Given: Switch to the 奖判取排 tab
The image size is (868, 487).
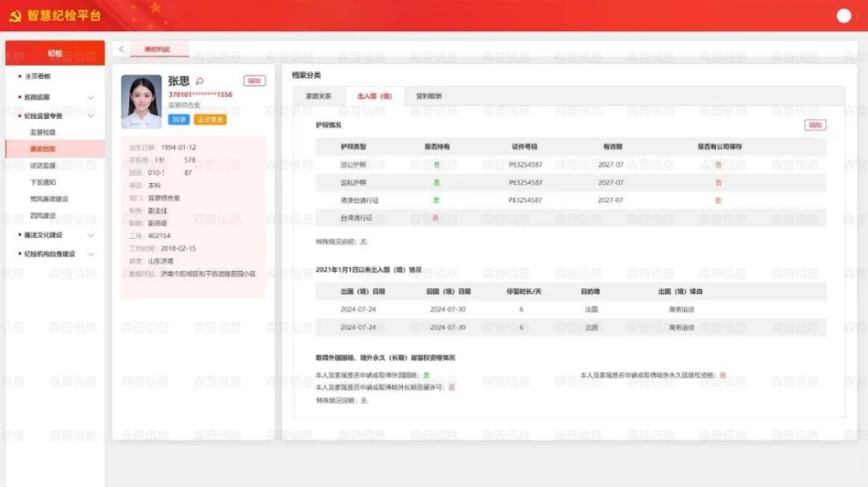Looking at the screenshot, I should coord(429,96).
